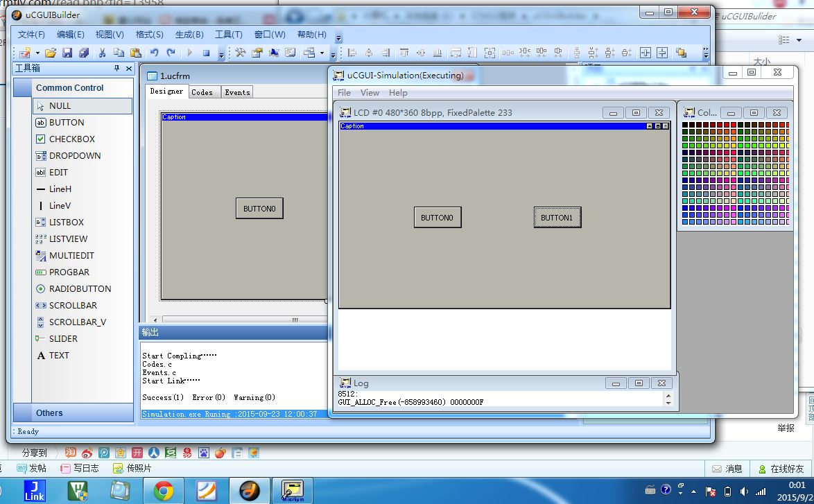Click the scissors cut icon
The width and height of the screenshot is (814, 504).
point(102,53)
